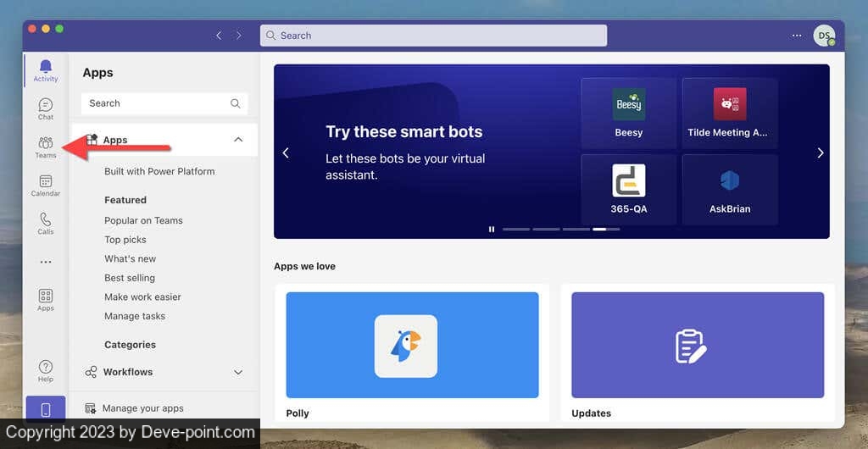Click the Apps panel search field

[x=157, y=103]
